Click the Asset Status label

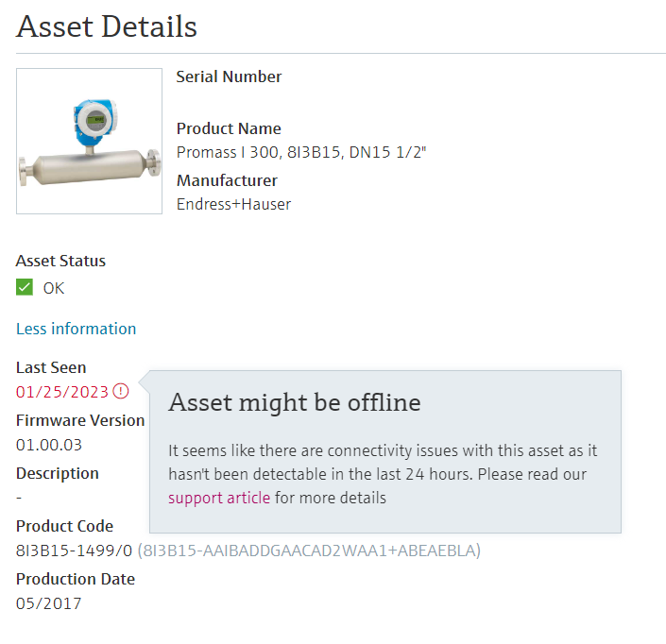click(60, 261)
